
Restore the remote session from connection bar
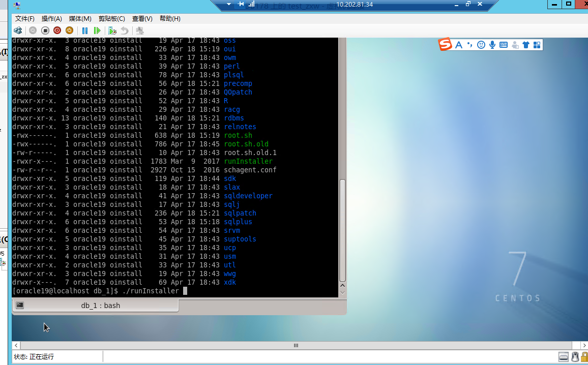tap(468, 4)
